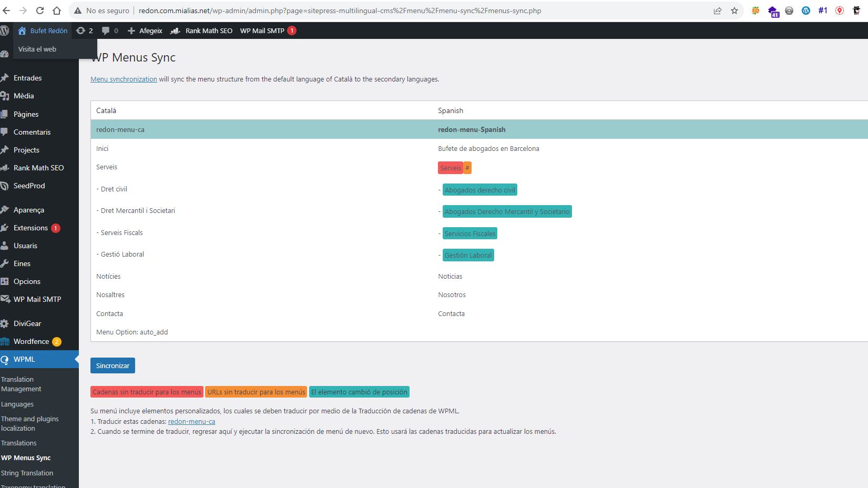
Task: Open the updates icon showing 2
Action: tap(85, 30)
